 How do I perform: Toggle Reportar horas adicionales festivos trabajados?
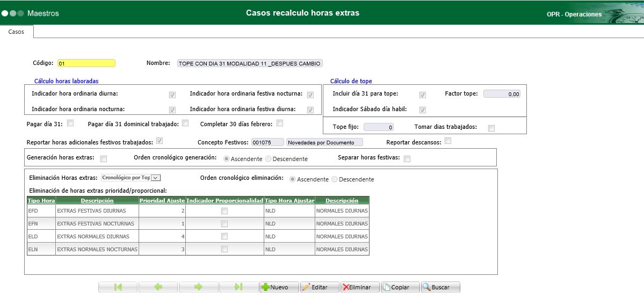coord(160,141)
